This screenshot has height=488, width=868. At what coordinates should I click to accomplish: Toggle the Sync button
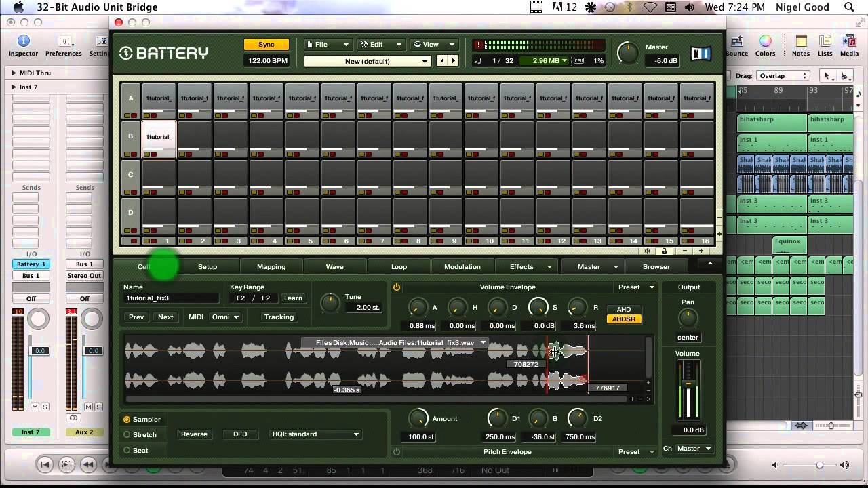point(267,45)
